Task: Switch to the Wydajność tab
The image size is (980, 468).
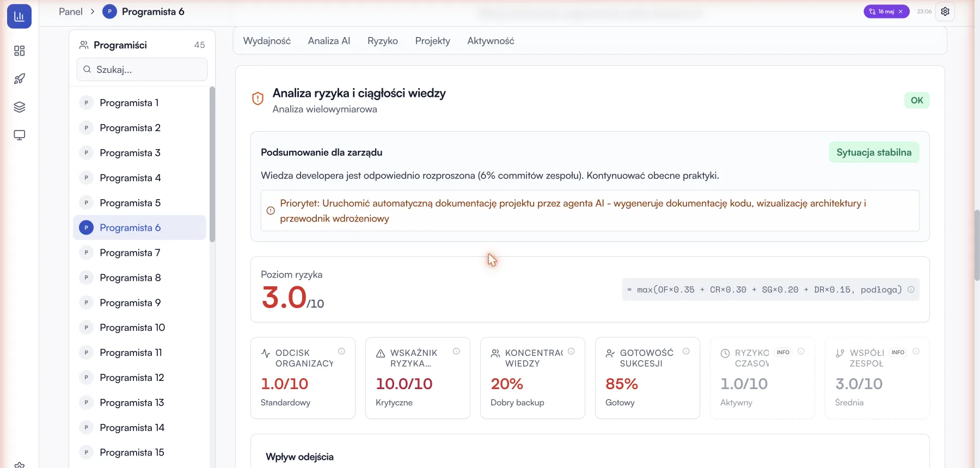Action: pos(267,41)
